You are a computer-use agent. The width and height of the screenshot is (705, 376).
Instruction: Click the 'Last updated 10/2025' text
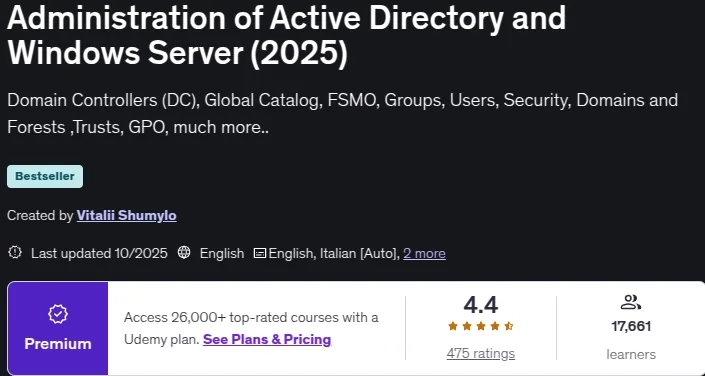99,254
